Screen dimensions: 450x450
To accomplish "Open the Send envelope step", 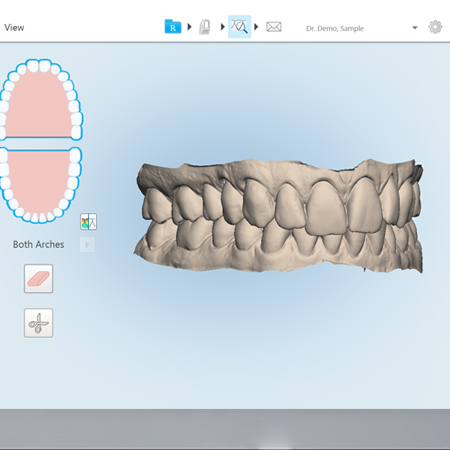I will point(274,27).
